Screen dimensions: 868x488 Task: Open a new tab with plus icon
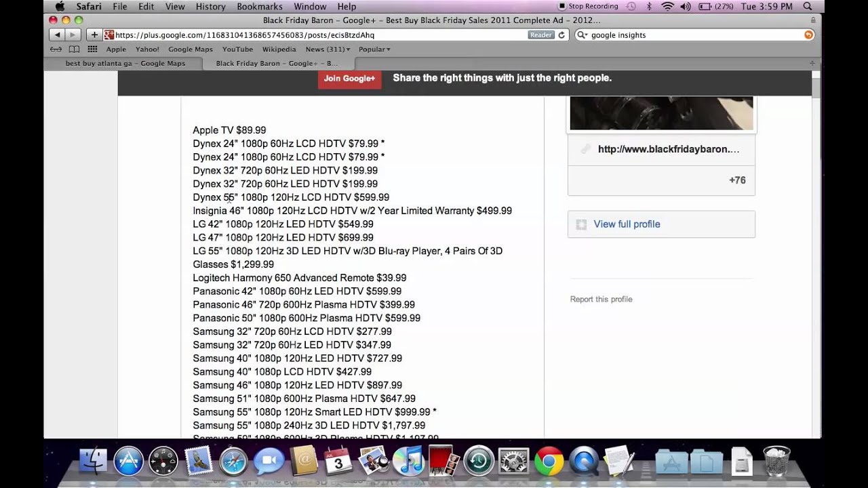point(812,63)
